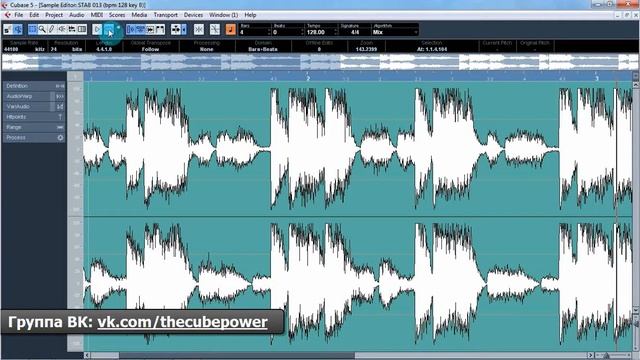Click the snap mode icon
Screen dimensions: 640x360
click(x=176, y=29)
